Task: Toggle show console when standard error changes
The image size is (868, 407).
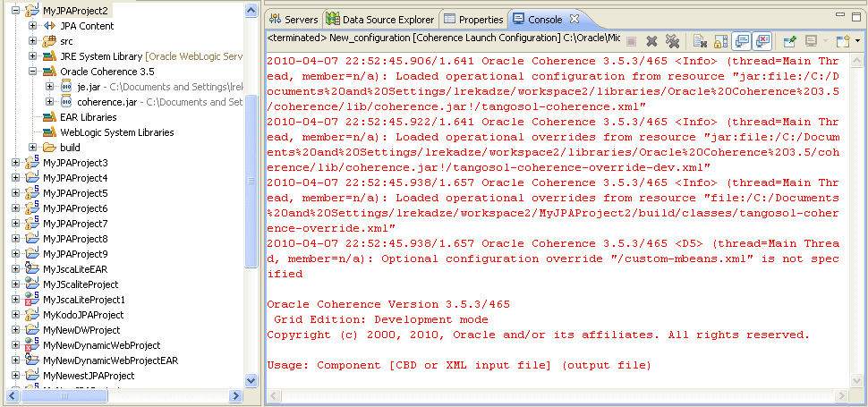Action: pyautogui.click(x=762, y=40)
